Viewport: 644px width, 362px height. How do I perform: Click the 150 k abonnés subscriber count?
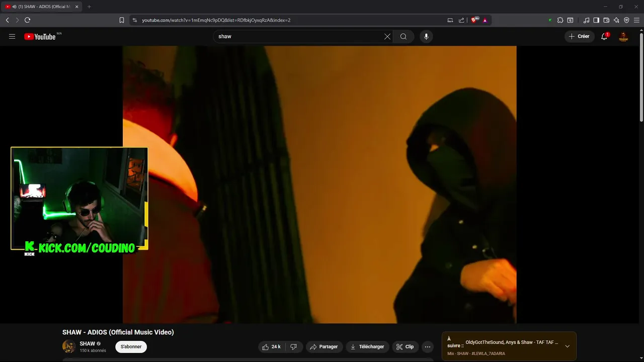(93, 351)
